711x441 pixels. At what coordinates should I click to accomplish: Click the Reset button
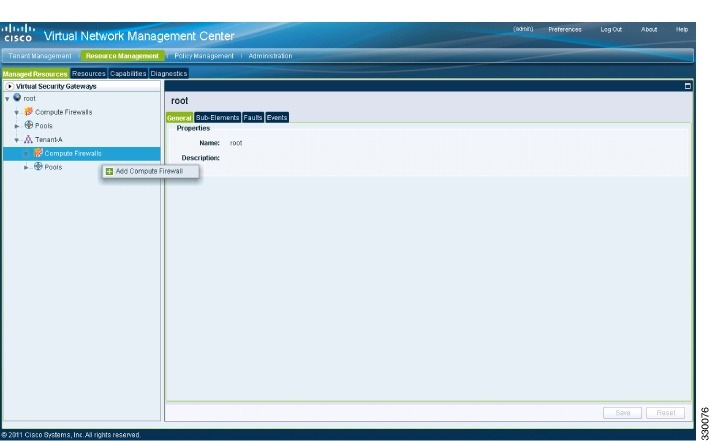click(x=665, y=413)
